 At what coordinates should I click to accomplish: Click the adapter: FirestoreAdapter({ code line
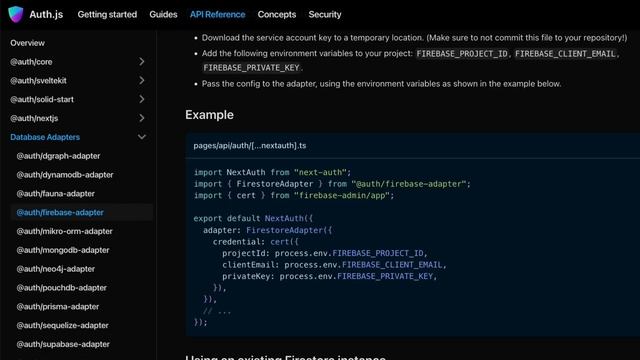point(268,230)
